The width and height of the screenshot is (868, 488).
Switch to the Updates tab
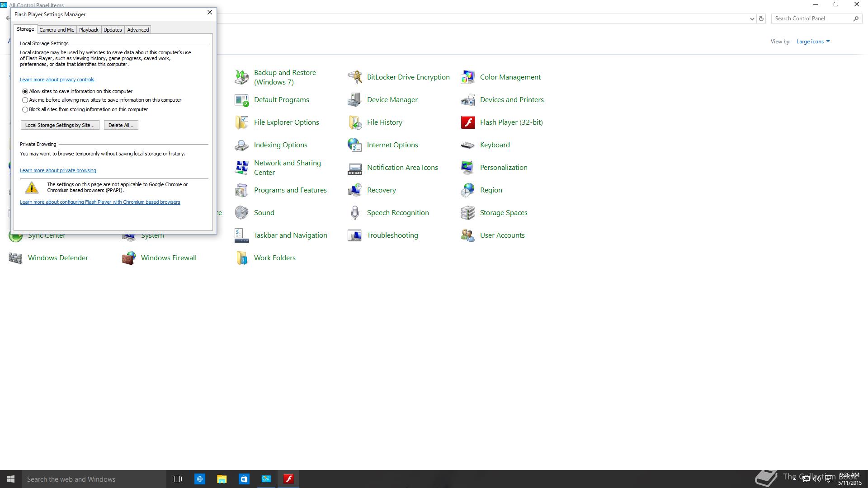(113, 30)
